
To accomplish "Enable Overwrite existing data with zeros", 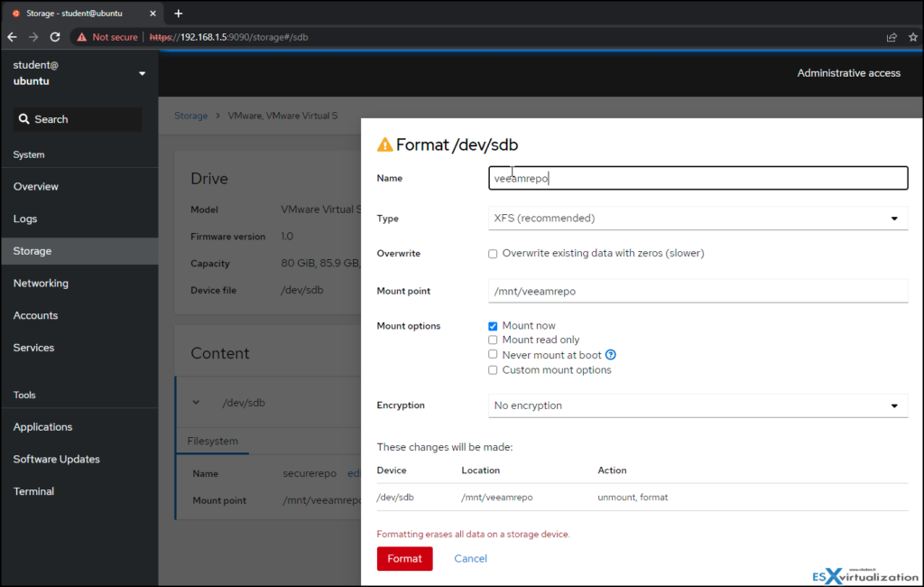I will tap(493, 254).
